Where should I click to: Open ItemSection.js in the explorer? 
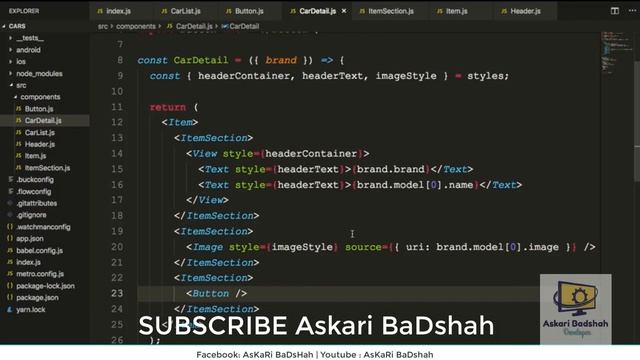tap(47, 168)
